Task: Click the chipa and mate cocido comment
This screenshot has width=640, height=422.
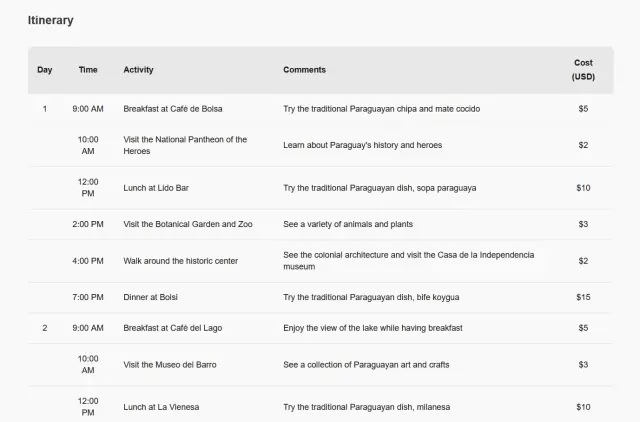Action: [379, 108]
